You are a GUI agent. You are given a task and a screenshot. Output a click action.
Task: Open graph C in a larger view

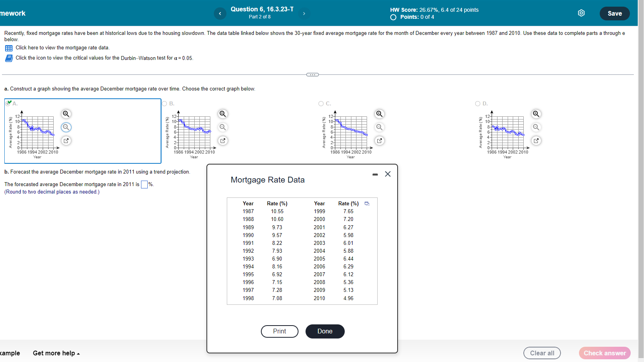coord(379,141)
